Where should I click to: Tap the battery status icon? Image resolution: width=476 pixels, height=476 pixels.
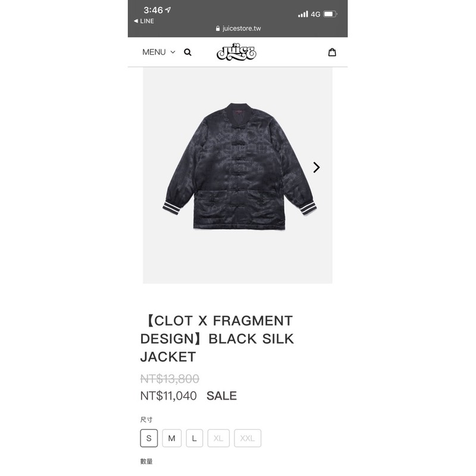tap(330, 14)
